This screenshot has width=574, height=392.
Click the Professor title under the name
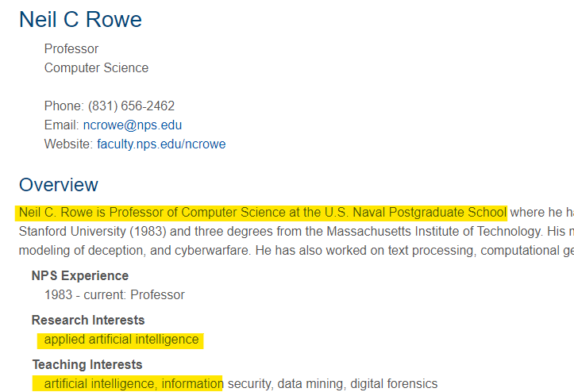click(x=71, y=49)
